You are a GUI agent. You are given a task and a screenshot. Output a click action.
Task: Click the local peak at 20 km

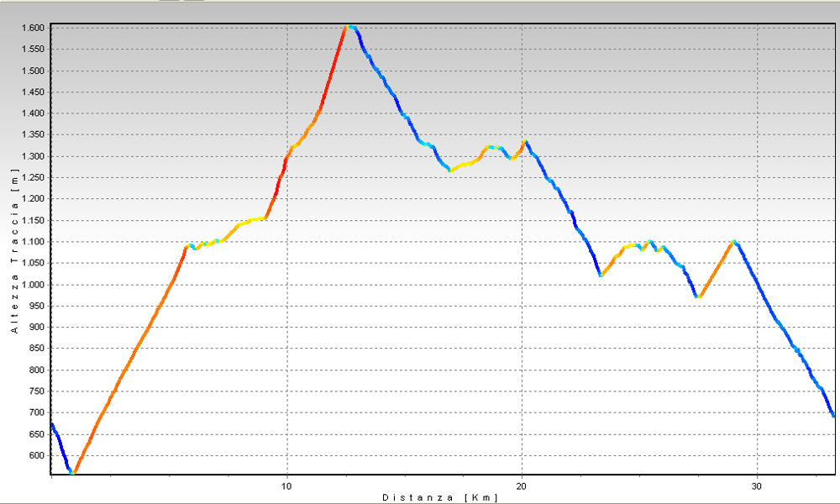[525, 142]
